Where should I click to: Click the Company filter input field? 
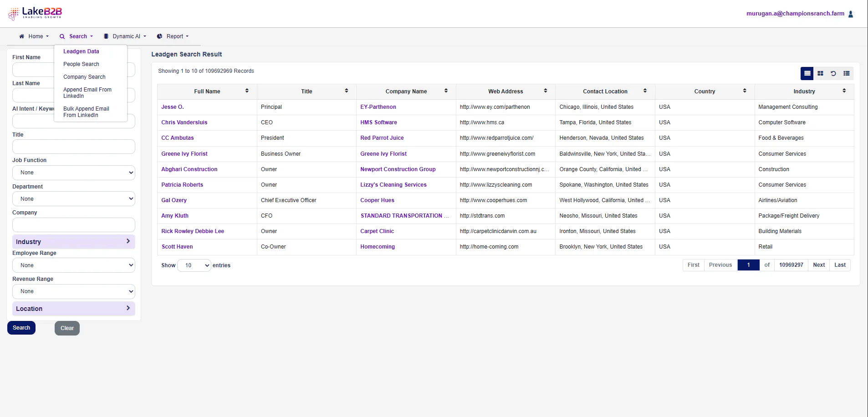click(74, 225)
